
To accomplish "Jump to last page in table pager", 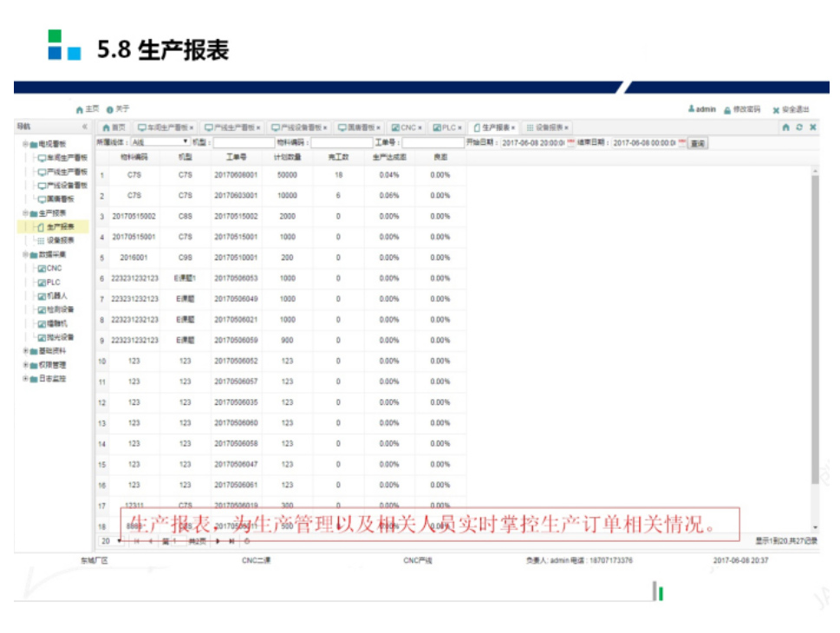I will point(231,541).
